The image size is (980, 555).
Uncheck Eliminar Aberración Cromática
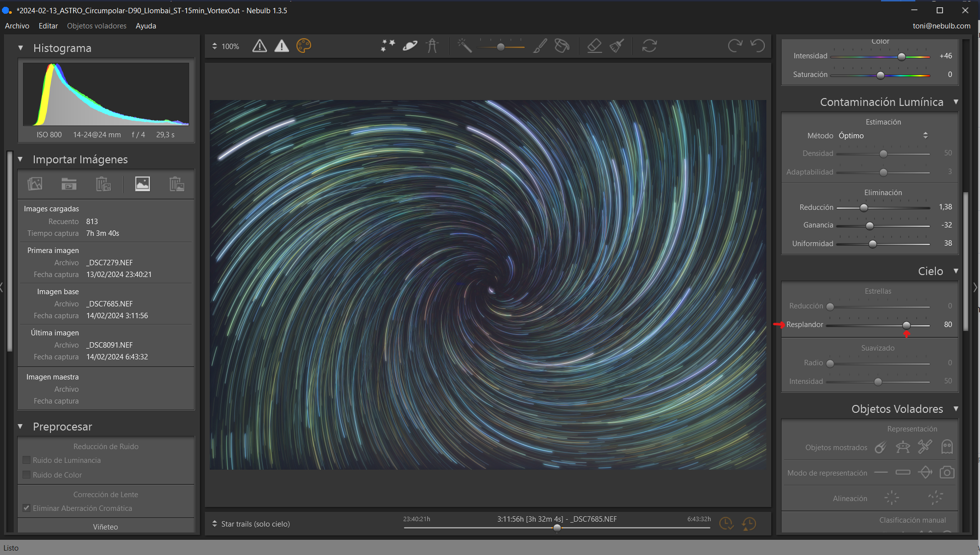(x=27, y=508)
